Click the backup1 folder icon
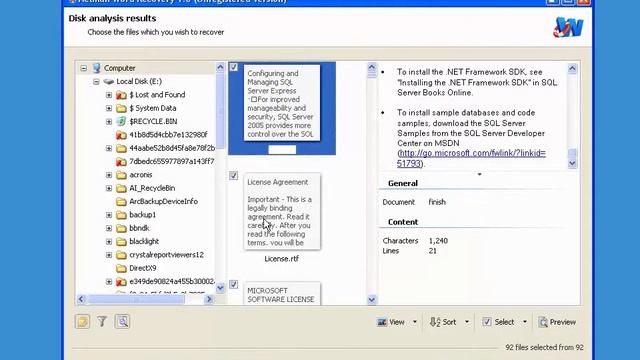Viewport: 640px width, 360px height. coord(121,215)
